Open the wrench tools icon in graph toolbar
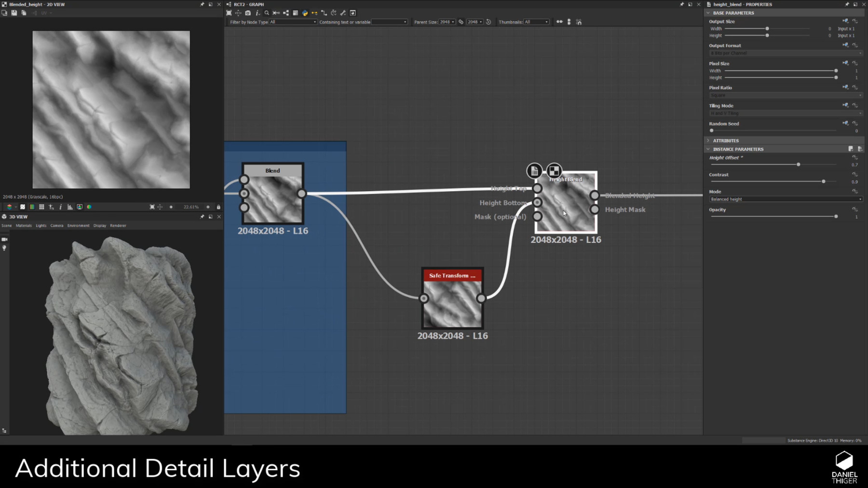 coord(343,13)
